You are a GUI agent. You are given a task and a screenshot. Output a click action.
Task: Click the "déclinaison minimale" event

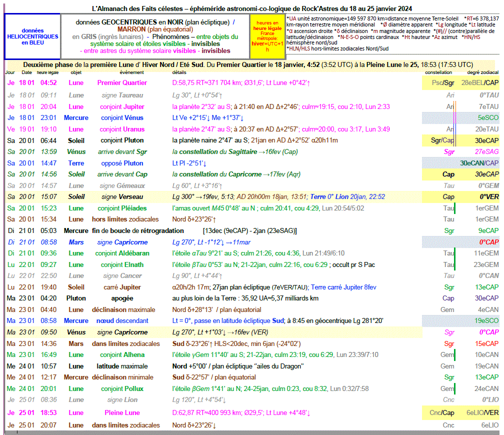[122, 377]
